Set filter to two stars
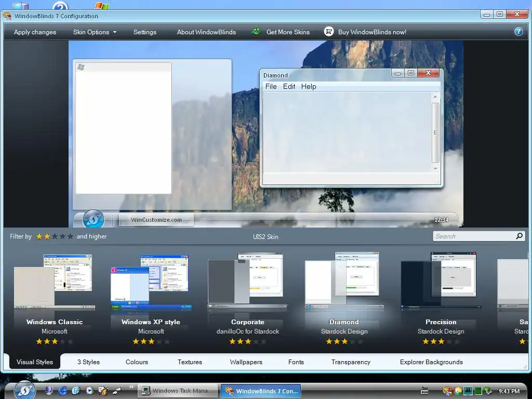 (47, 236)
